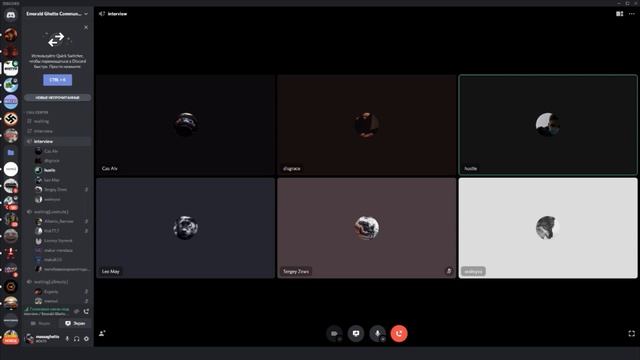
Task: Open your user avatar in user panel
Action: click(29, 338)
